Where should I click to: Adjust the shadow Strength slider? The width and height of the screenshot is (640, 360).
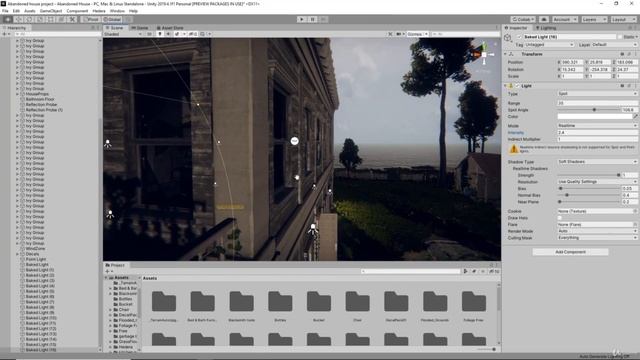(x=588, y=175)
